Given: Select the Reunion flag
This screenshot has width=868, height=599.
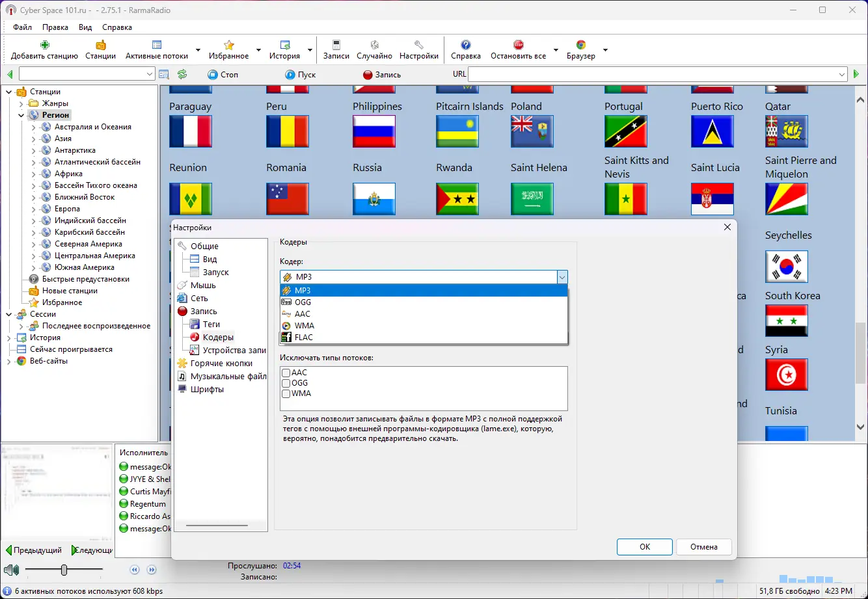Looking at the screenshot, I should [x=191, y=131].
